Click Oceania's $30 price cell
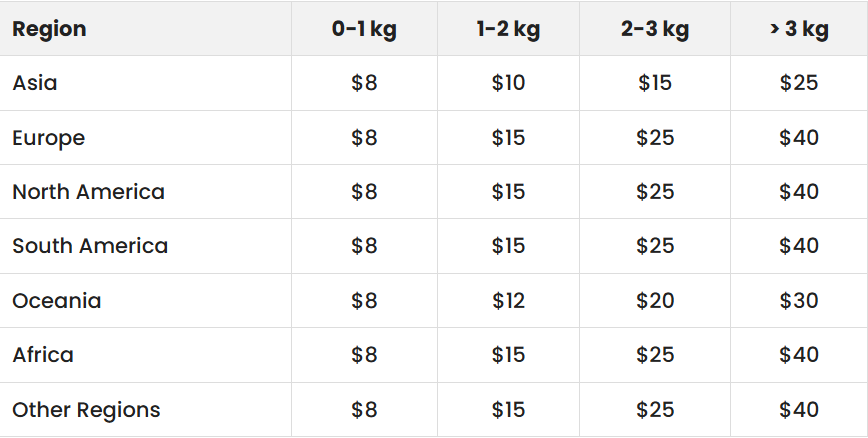Image resolution: width=868 pixels, height=438 pixels. click(799, 301)
